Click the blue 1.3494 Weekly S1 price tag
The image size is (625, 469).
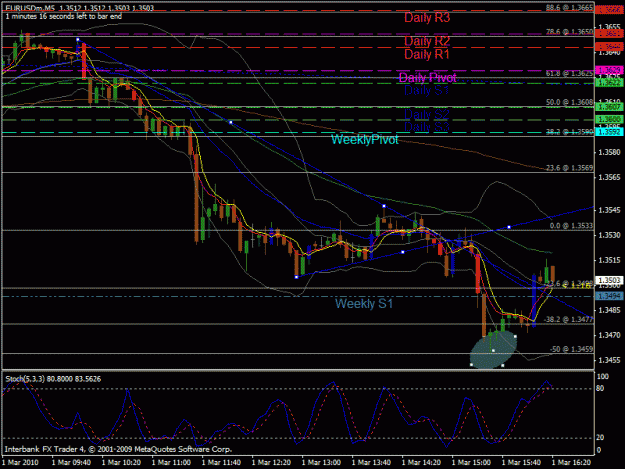point(609,296)
